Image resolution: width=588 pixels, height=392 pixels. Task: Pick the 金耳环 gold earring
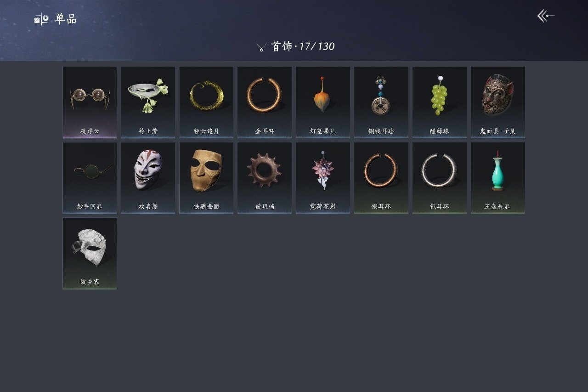tap(265, 102)
